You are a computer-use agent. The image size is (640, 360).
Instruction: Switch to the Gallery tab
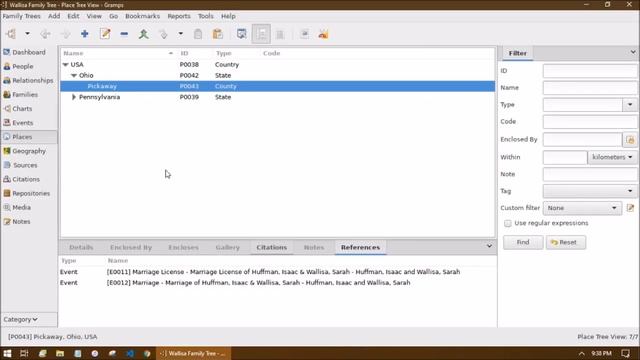[228, 247]
